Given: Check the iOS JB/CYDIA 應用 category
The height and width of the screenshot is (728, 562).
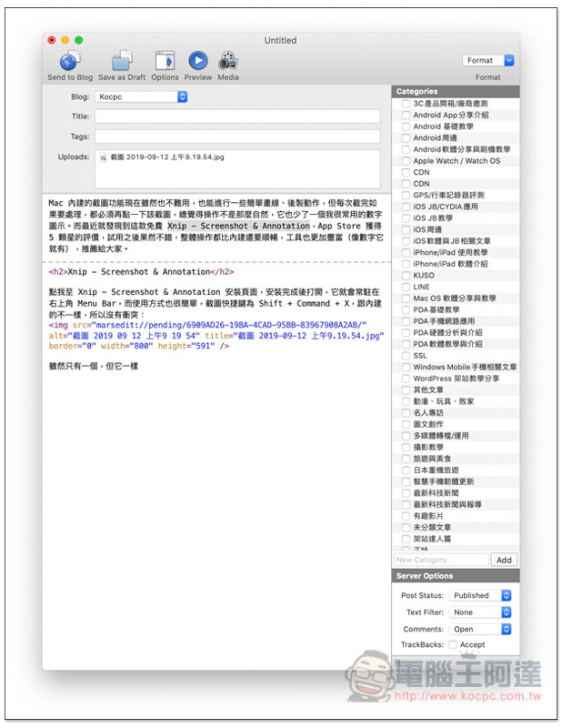Looking at the screenshot, I should [406, 207].
